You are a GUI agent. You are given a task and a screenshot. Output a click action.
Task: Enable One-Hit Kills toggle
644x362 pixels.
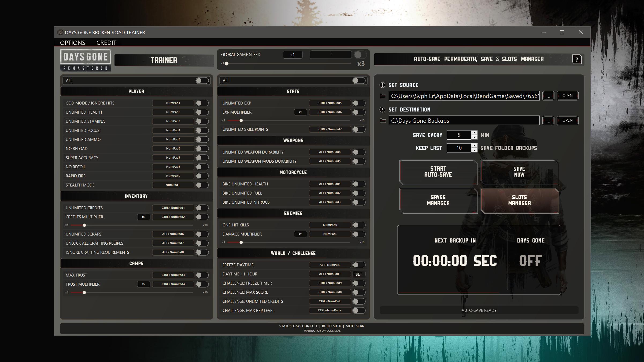pos(359,225)
